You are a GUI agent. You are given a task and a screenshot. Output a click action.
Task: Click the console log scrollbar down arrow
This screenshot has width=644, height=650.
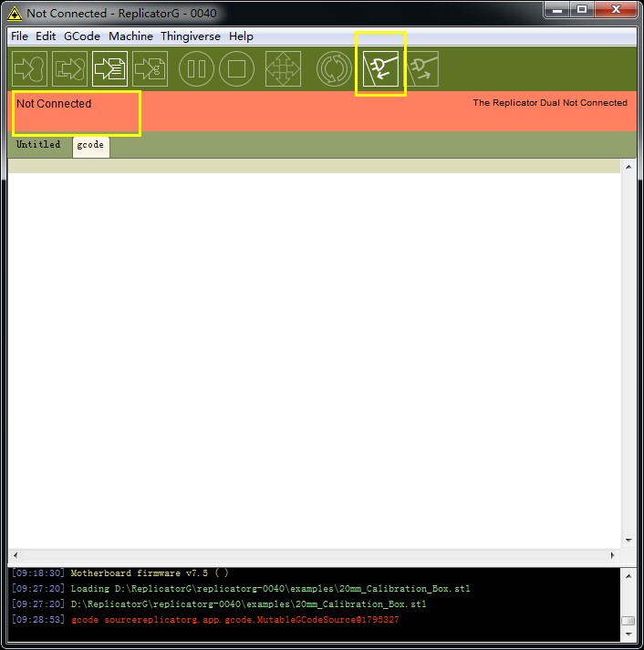click(628, 635)
